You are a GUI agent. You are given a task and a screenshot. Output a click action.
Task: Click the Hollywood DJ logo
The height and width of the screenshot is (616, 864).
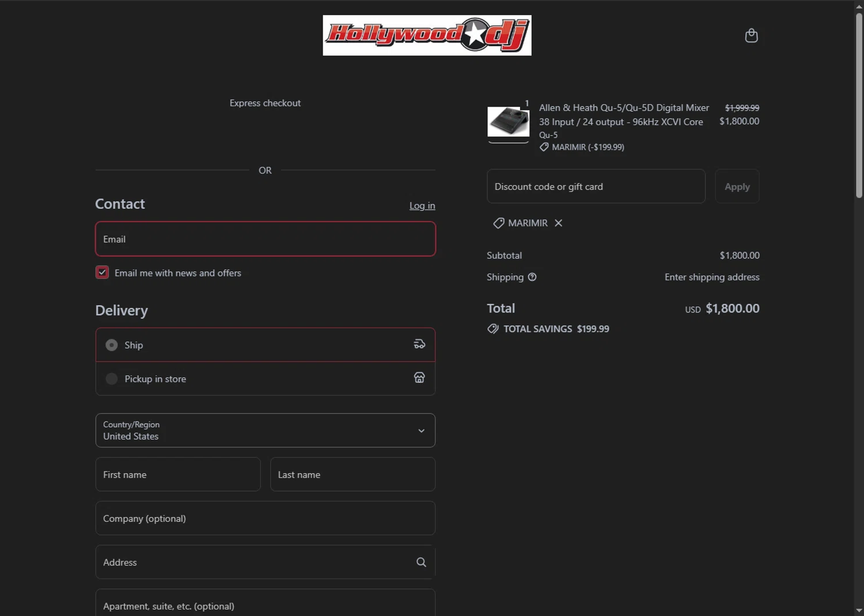(427, 35)
